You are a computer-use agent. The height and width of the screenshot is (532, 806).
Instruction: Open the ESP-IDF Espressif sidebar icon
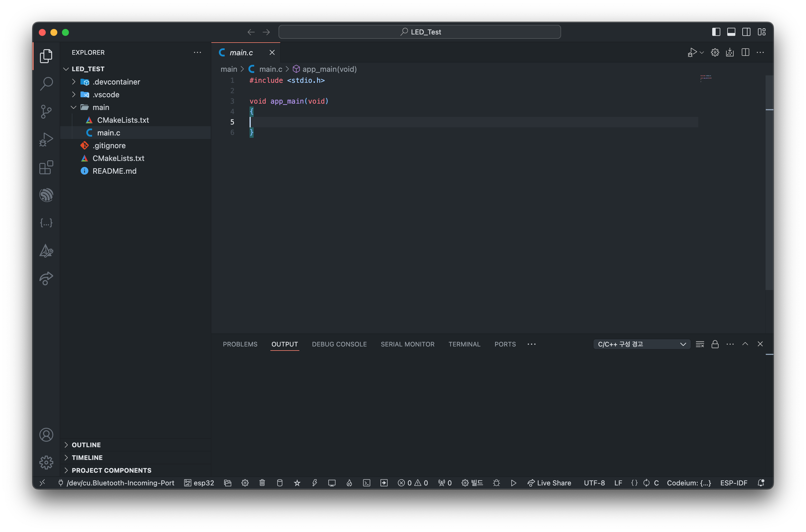tap(46, 195)
